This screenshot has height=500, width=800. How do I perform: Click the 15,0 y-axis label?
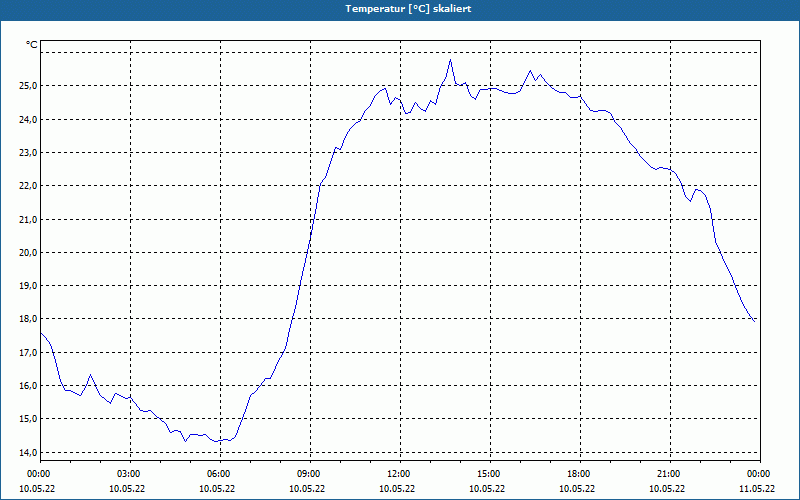pos(29,419)
